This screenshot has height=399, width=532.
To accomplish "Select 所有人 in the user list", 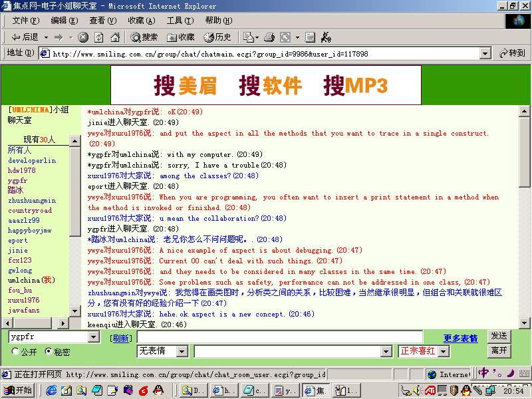I will [19, 150].
